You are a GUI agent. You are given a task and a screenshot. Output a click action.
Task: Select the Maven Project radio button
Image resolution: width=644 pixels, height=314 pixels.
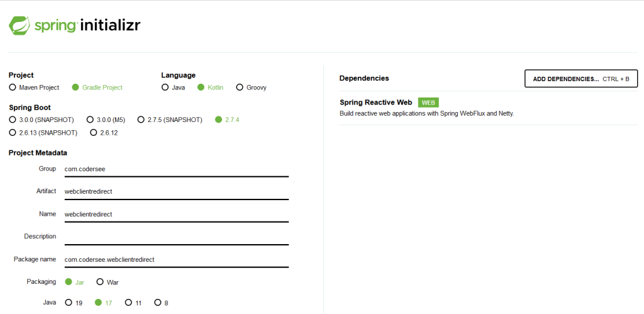[x=13, y=87]
